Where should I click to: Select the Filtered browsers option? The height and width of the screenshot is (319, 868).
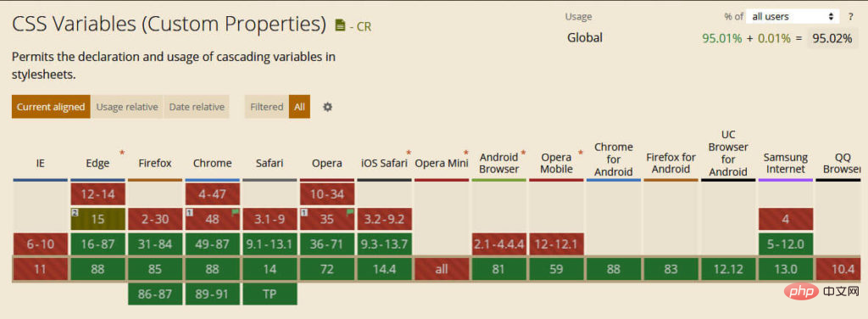pos(266,107)
